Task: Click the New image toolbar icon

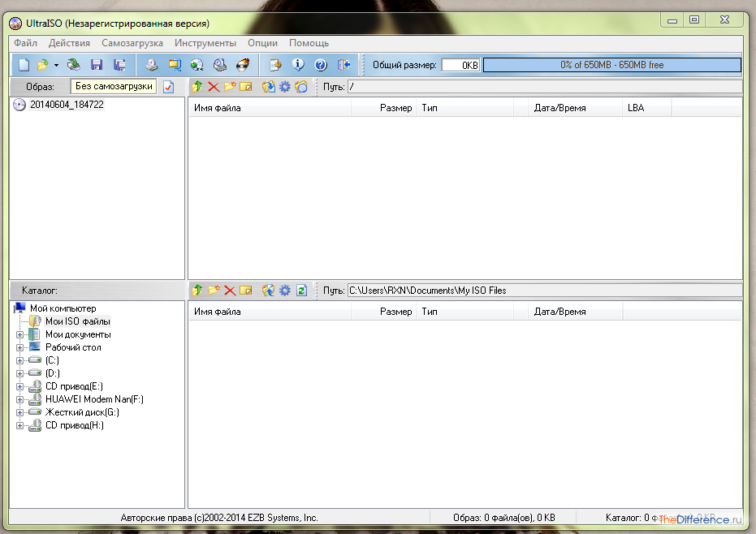Action: [x=24, y=65]
